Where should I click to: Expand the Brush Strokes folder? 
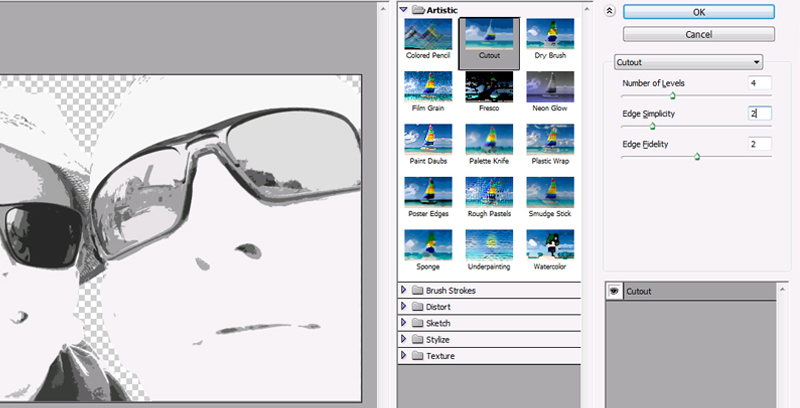404,290
